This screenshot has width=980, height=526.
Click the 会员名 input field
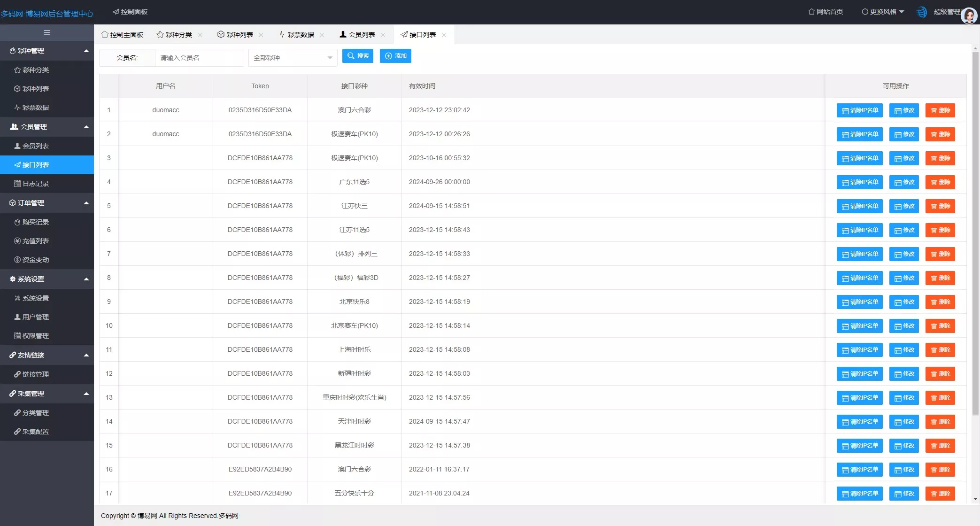(x=199, y=58)
